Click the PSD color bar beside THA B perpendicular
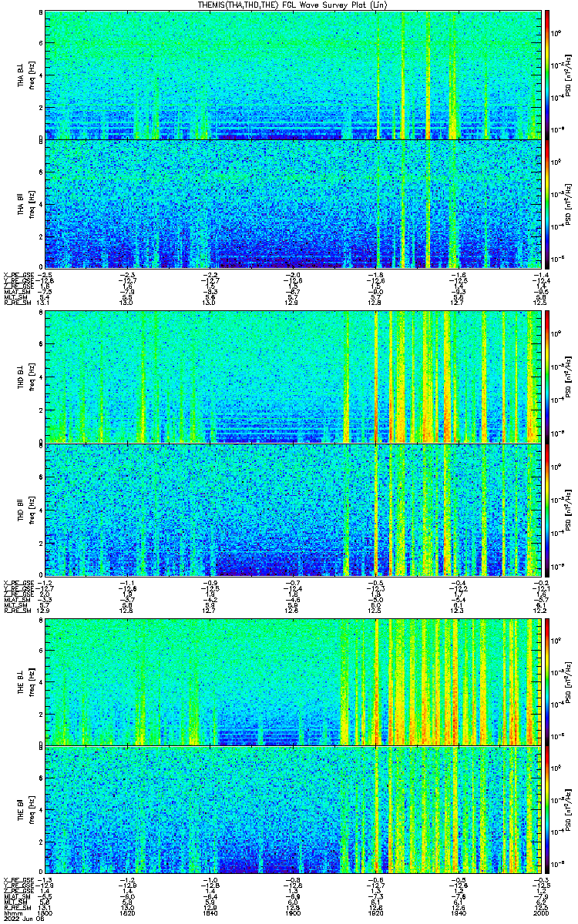This screenshot has width=578, height=924. pos(548,75)
